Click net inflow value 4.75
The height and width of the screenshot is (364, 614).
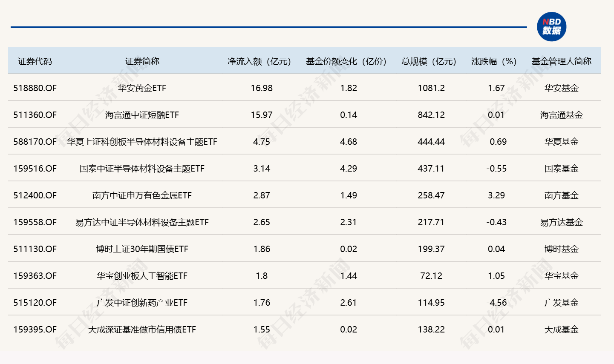point(262,142)
